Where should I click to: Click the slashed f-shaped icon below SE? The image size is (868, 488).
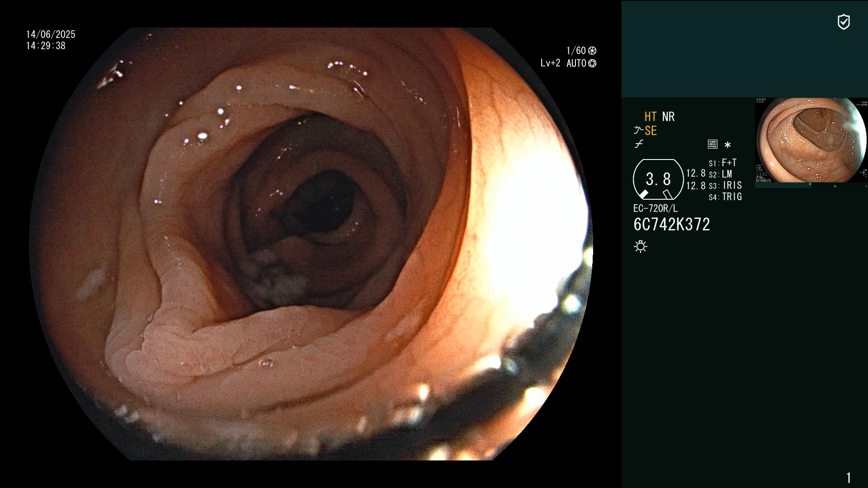coord(639,144)
